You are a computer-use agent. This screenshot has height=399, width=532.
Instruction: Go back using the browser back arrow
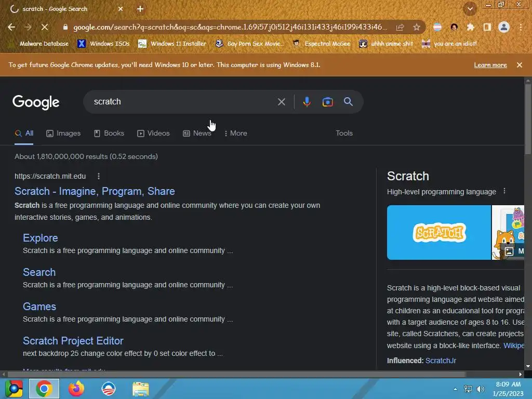11,27
